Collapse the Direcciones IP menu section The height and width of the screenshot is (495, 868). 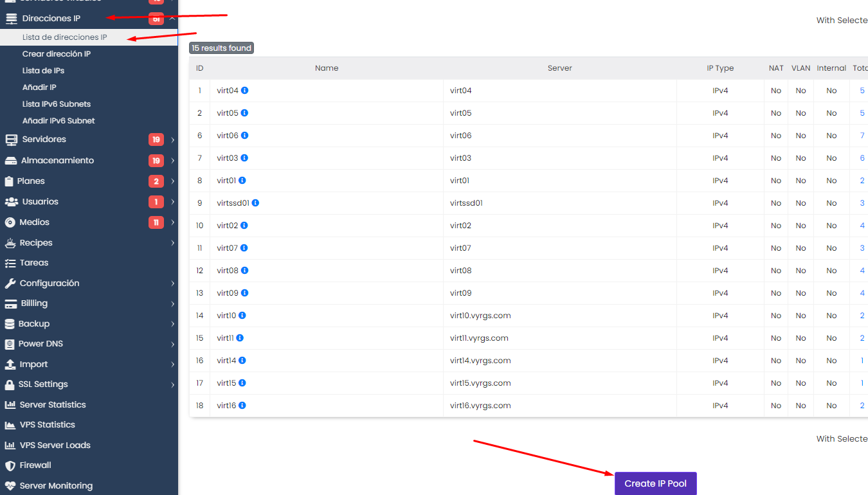(172, 19)
